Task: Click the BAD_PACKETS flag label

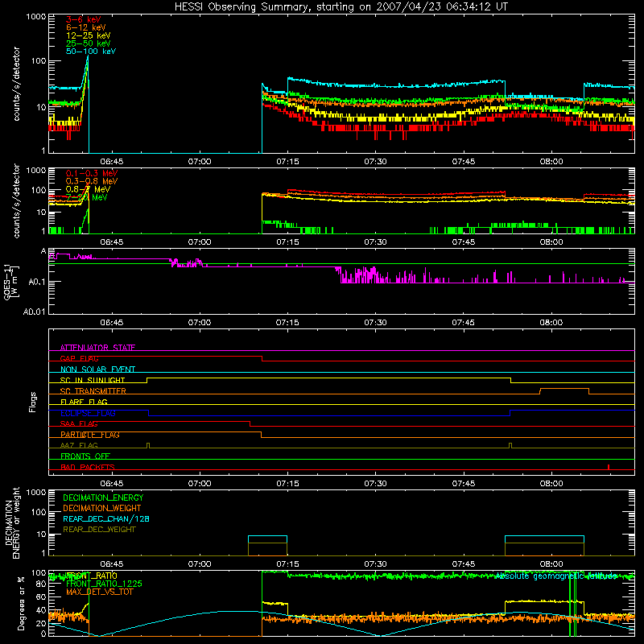Action: click(88, 467)
